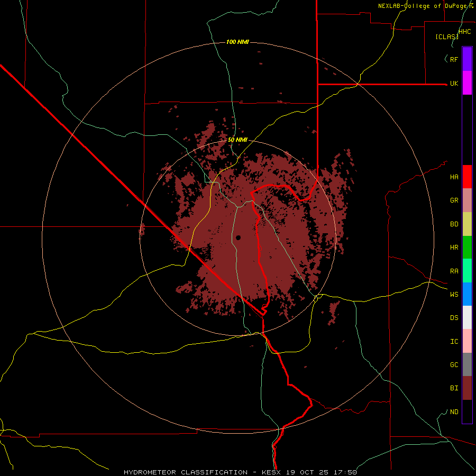476x476 pixels.
Task: Click the UK magenta legend swatch
Action: click(467, 83)
